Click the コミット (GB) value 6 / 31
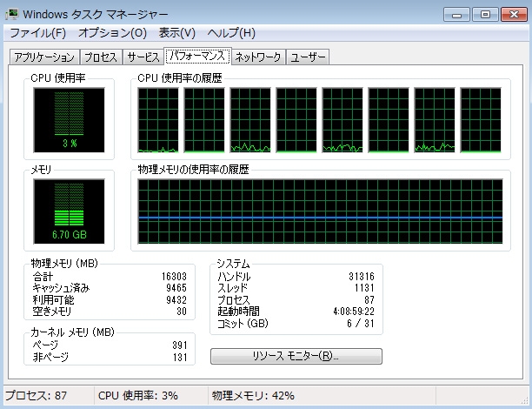 coord(361,323)
